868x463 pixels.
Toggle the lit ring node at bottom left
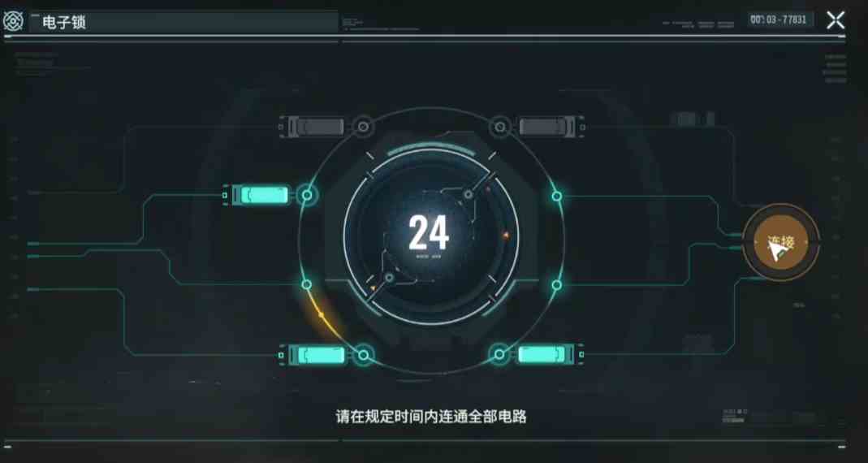click(x=363, y=354)
